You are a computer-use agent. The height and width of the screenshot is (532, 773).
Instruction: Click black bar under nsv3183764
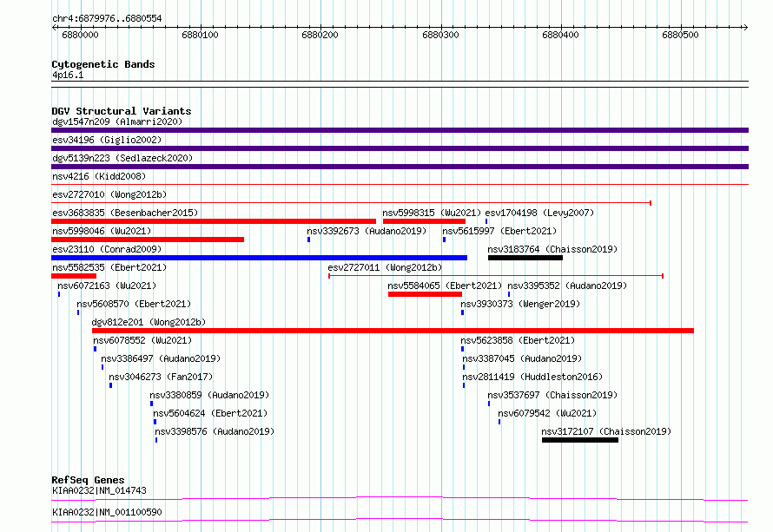[525, 258]
